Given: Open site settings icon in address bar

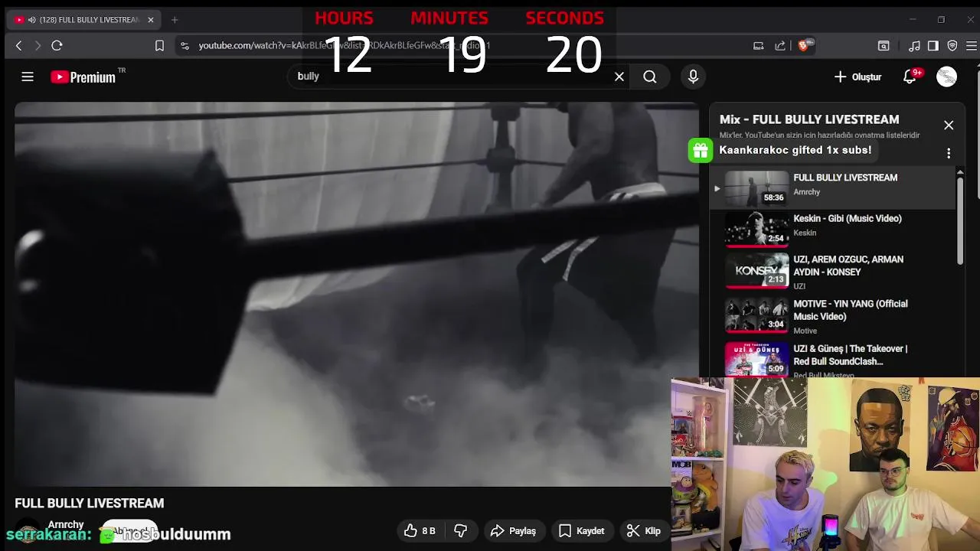Looking at the screenshot, I should [185, 46].
